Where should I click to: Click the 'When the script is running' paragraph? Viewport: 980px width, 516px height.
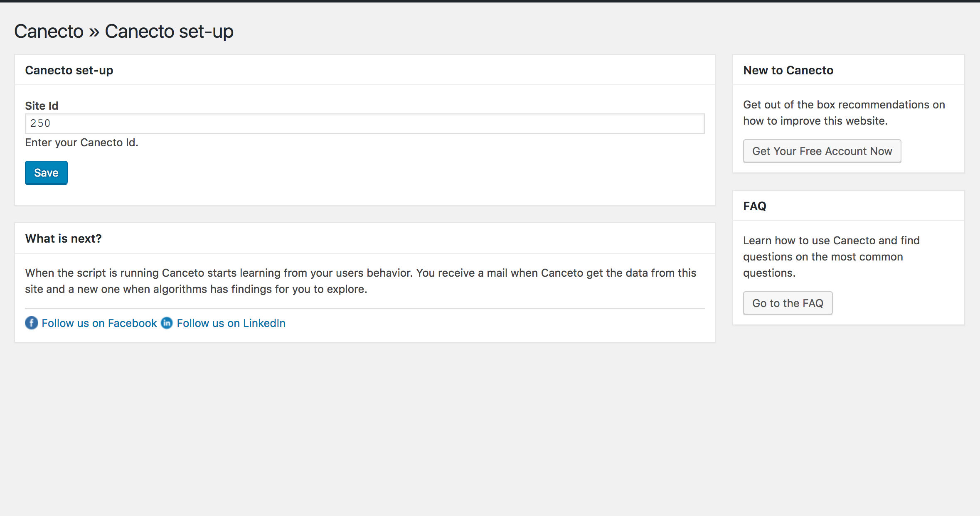(361, 281)
